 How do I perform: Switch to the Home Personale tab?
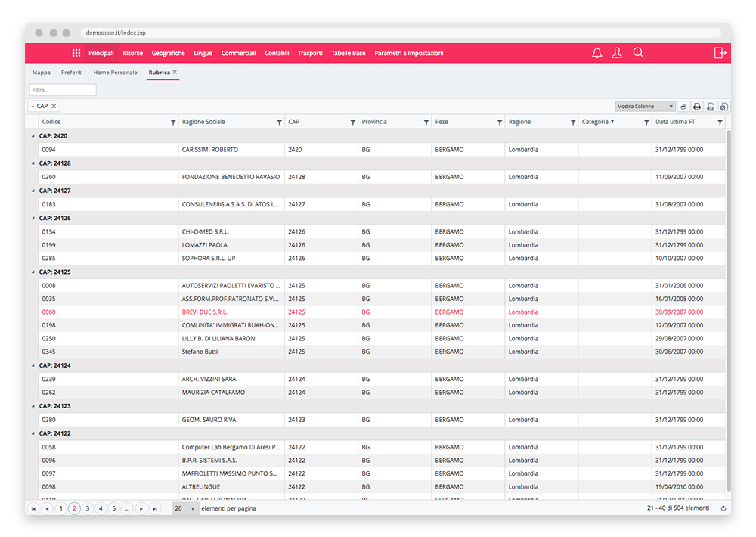coord(115,73)
